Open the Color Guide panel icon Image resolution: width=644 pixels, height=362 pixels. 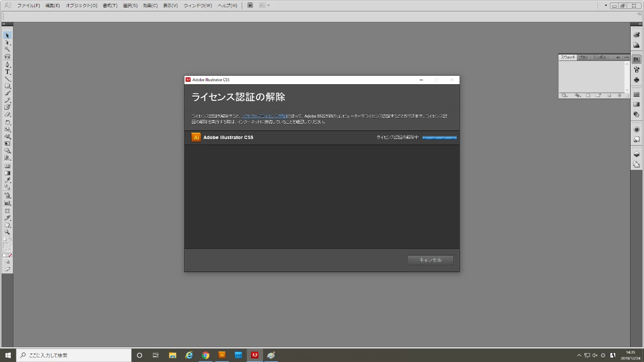click(637, 45)
